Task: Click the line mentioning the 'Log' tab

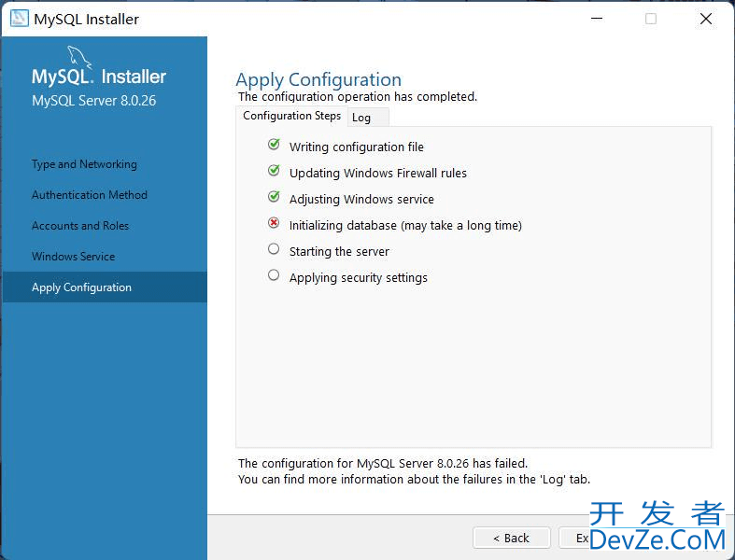Action: click(x=414, y=480)
